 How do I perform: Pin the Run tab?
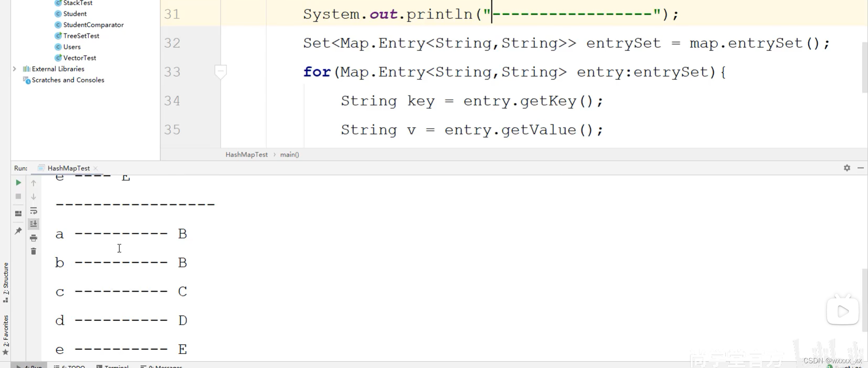tap(18, 230)
